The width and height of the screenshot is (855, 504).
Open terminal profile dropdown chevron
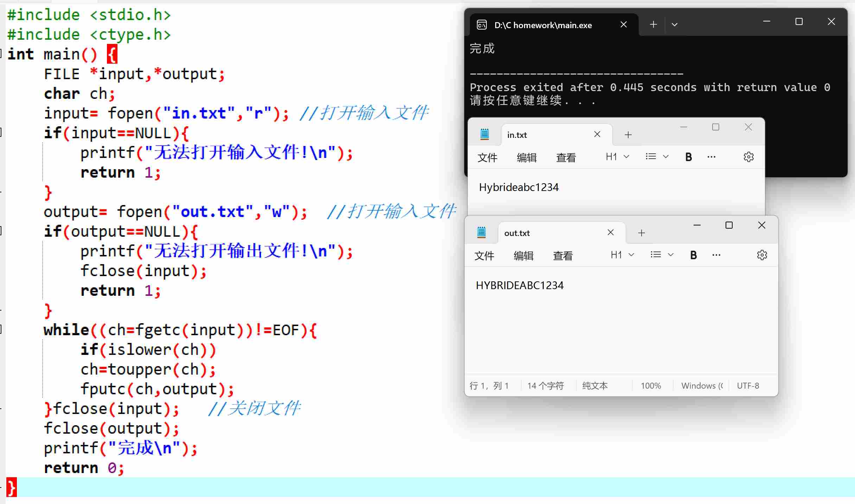click(x=674, y=25)
